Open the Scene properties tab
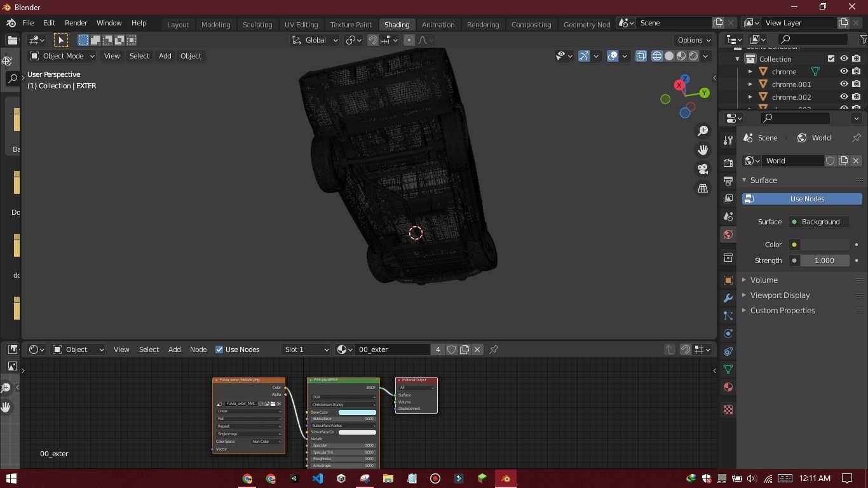The width and height of the screenshot is (868, 488). [728, 217]
